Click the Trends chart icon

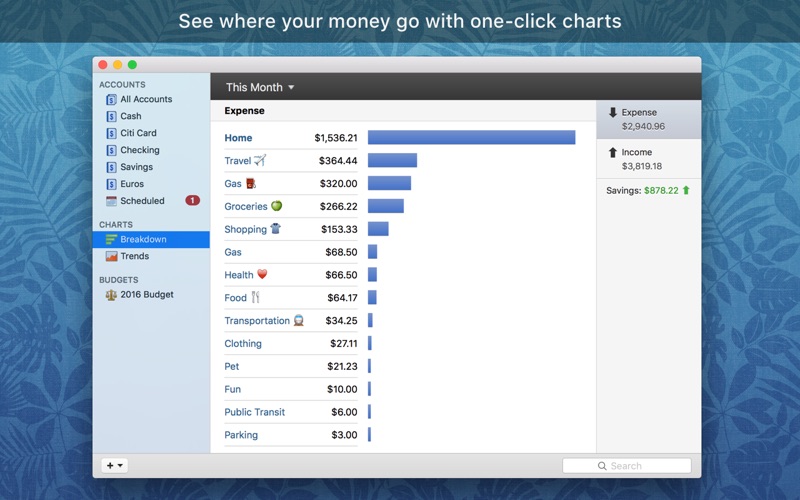(111, 256)
